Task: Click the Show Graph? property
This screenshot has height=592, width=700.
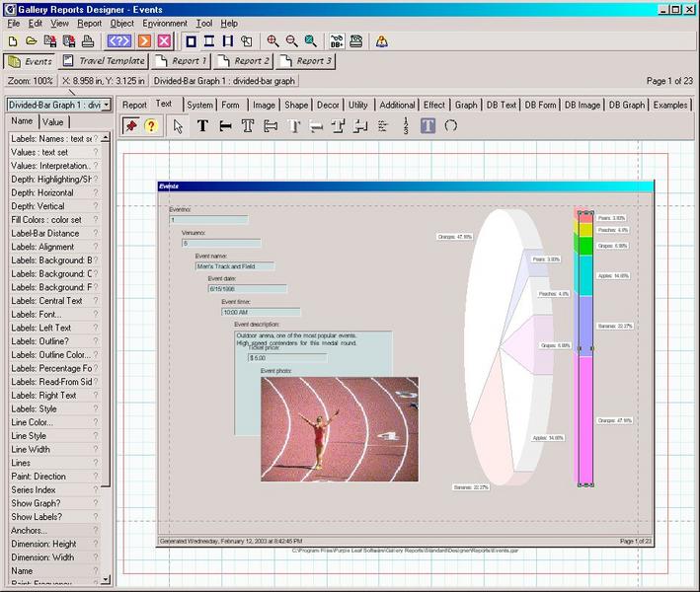Action: pos(54,503)
